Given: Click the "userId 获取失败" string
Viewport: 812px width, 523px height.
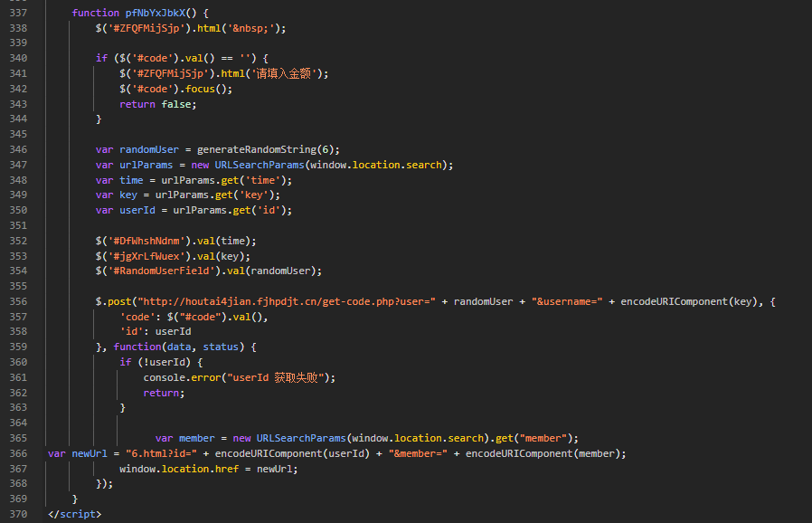Looking at the screenshot, I should click(278, 377).
